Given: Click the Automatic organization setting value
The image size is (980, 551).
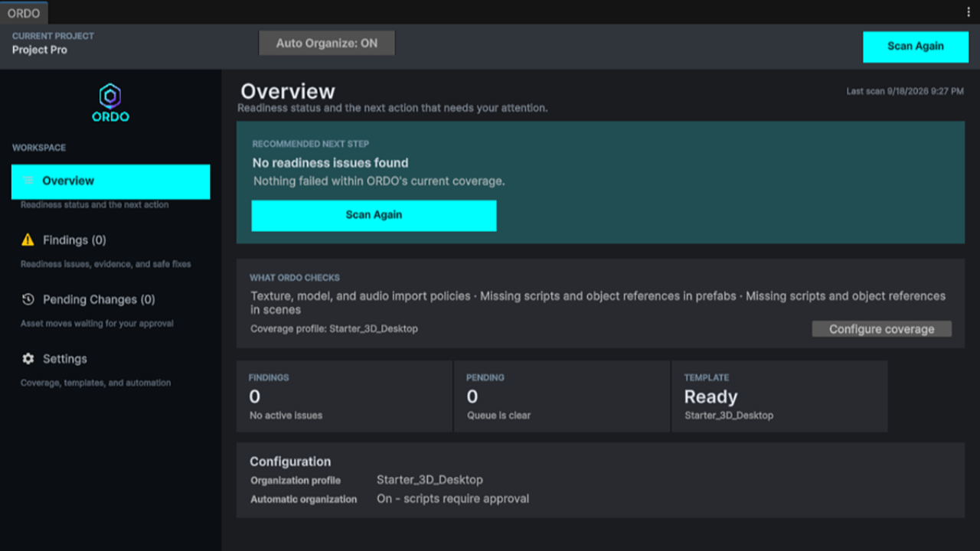Looking at the screenshot, I should pyautogui.click(x=452, y=498).
